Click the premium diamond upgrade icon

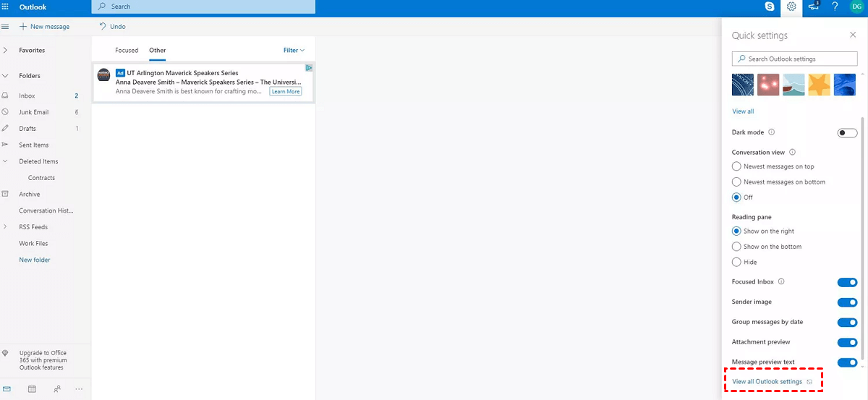click(x=6, y=353)
